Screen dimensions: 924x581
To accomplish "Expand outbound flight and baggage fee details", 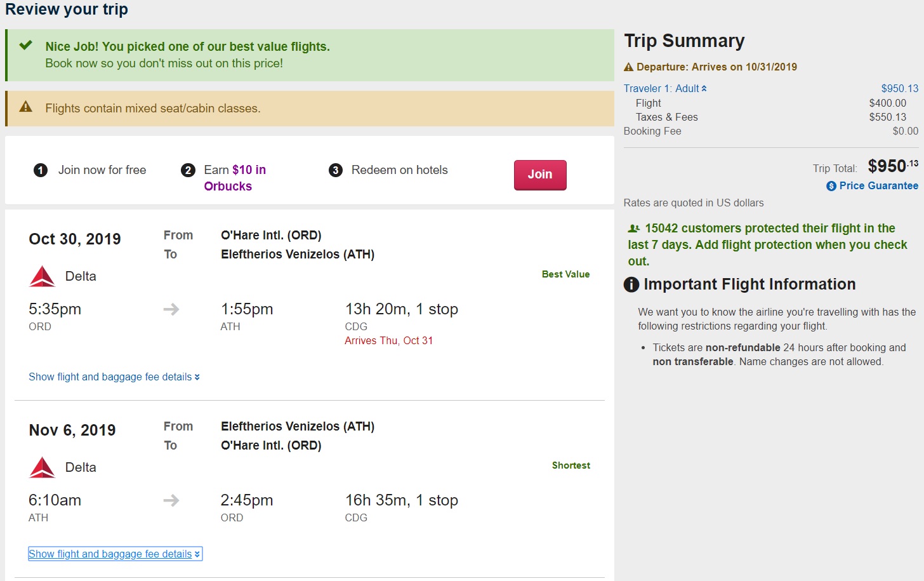I will point(114,377).
